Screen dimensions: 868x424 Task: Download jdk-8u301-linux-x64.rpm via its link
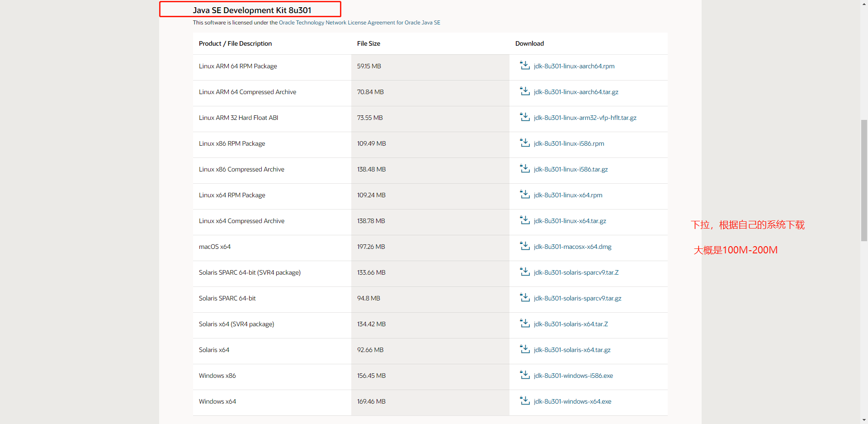568,195
